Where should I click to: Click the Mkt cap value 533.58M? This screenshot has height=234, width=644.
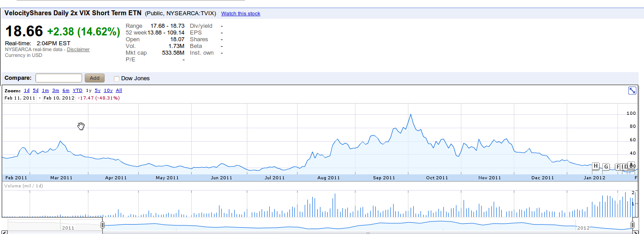click(173, 53)
